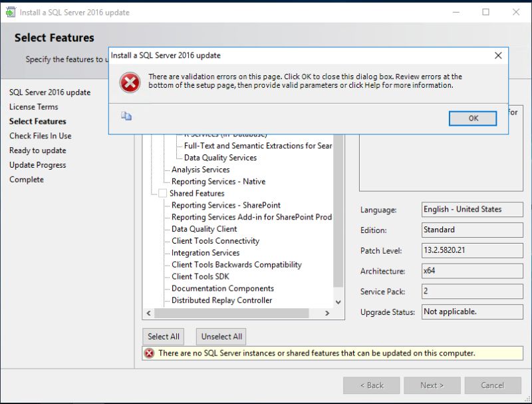532x404 pixels.
Task: Close the error dialog with the X button
Action: point(498,56)
